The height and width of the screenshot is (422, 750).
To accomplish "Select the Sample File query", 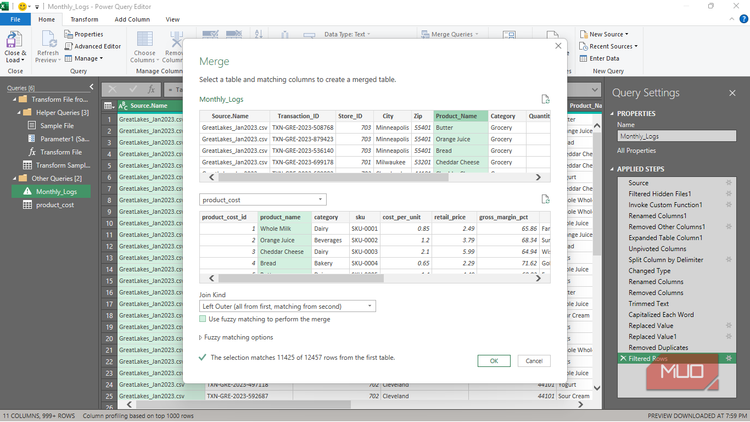I will coord(55,125).
